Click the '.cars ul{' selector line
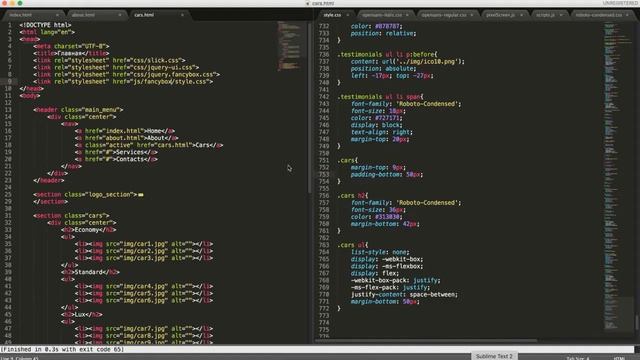Viewport: 640px width, 360px height. pyautogui.click(x=353, y=245)
